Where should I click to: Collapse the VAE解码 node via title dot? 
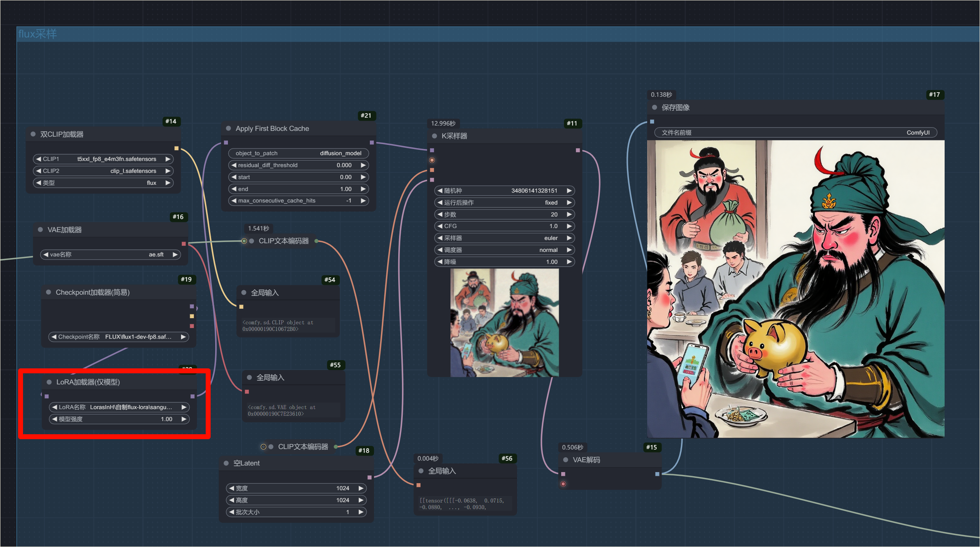click(x=566, y=460)
